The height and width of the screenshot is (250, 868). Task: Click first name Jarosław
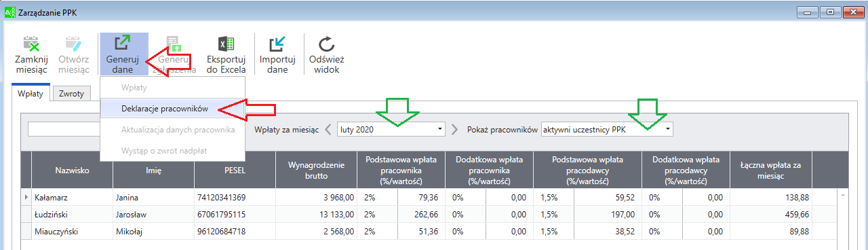point(154,215)
